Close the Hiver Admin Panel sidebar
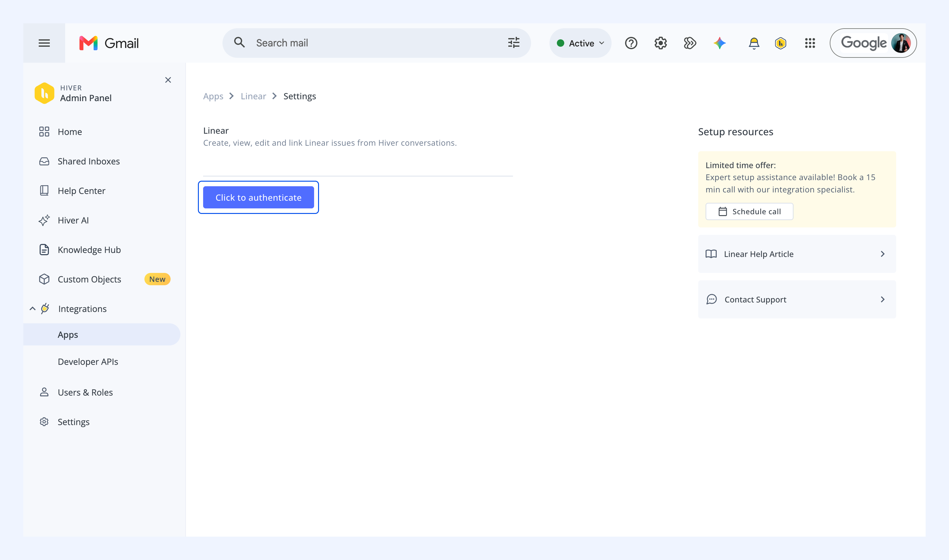Viewport: 949px width, 560px height. tap(168, 80)
